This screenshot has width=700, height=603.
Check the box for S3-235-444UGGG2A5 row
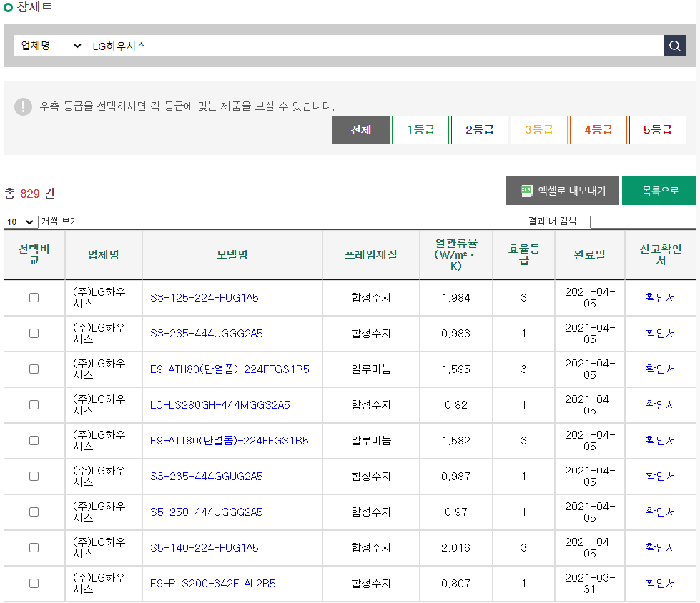point(34,333)
